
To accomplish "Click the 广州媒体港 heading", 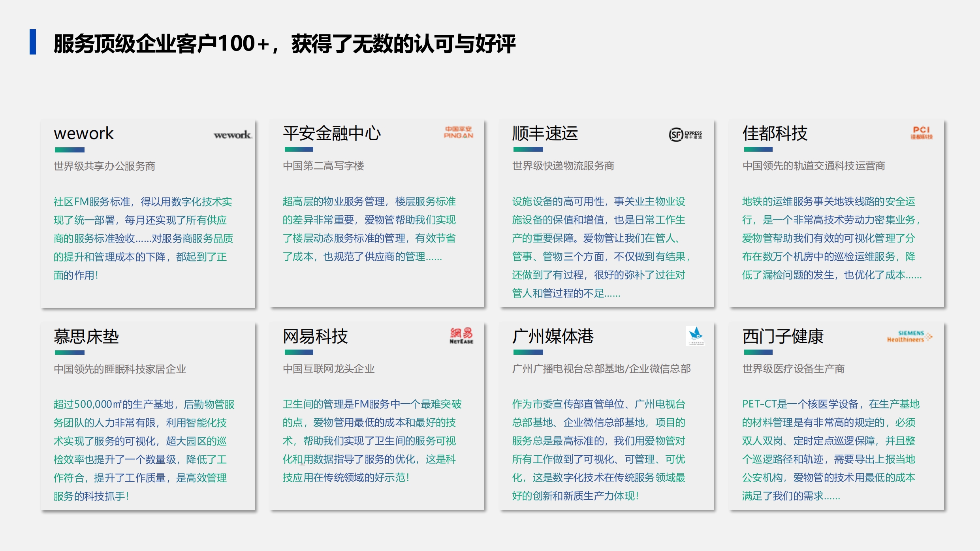I will [553, 337].
